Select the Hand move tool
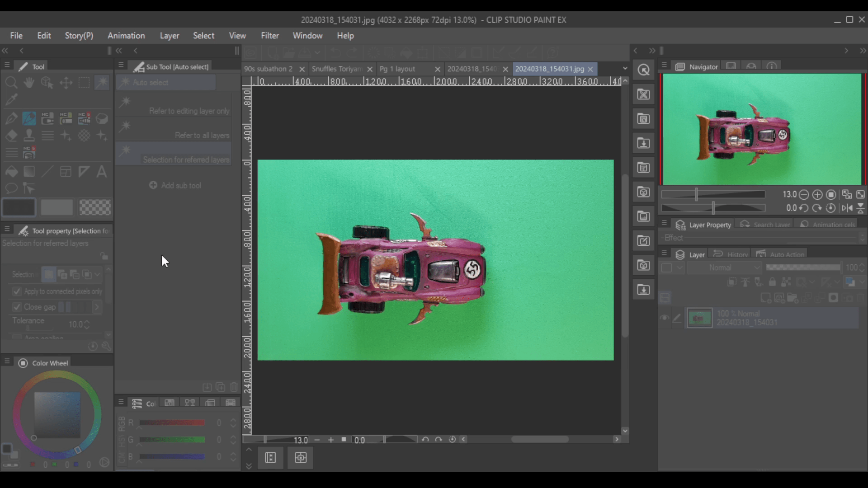This screenshot has height=488, width=868. coord(29,83)
